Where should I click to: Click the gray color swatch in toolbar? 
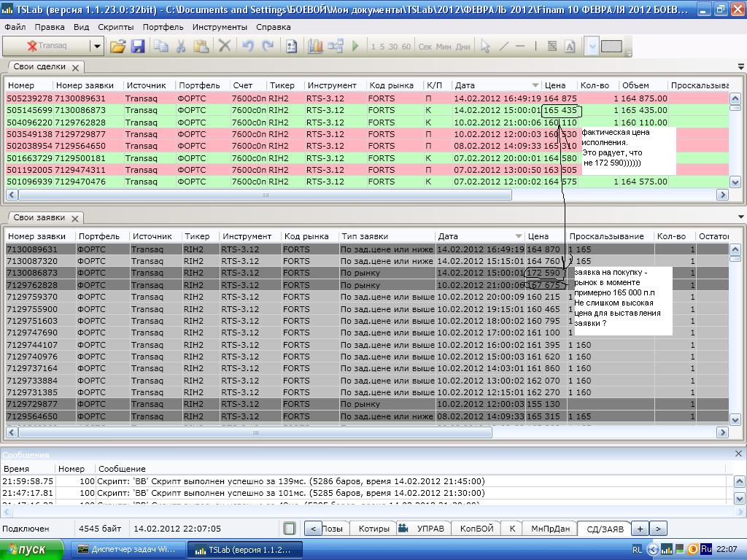pyautogui.click(x=611, y=46)
